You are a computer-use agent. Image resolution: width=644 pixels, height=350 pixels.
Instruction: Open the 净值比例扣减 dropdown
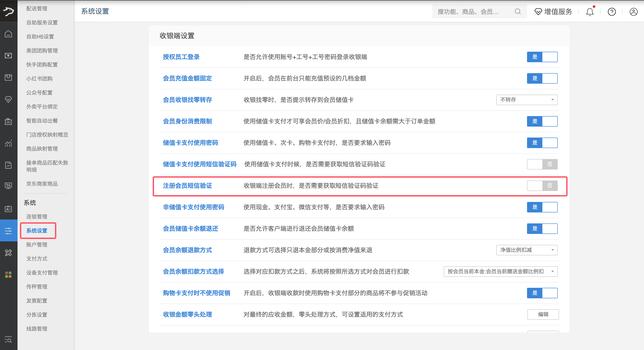coord(527,250)
